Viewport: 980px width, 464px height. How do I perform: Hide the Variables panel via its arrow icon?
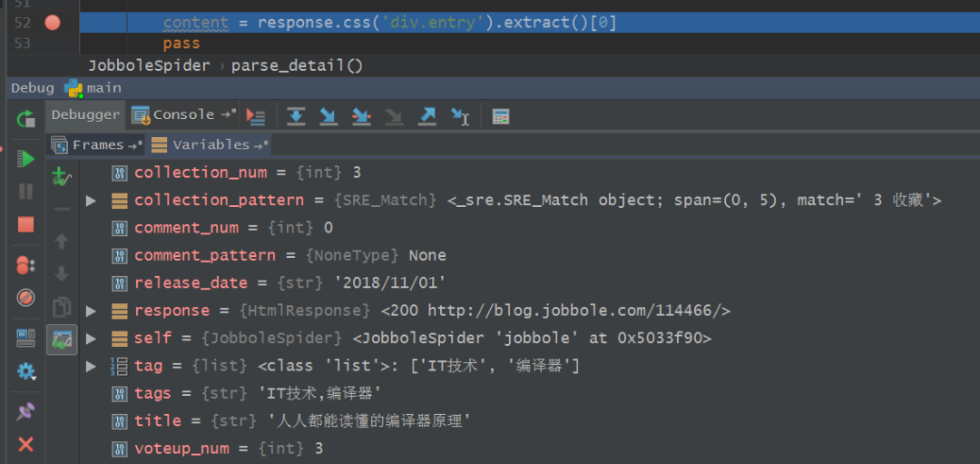[260, 145]
